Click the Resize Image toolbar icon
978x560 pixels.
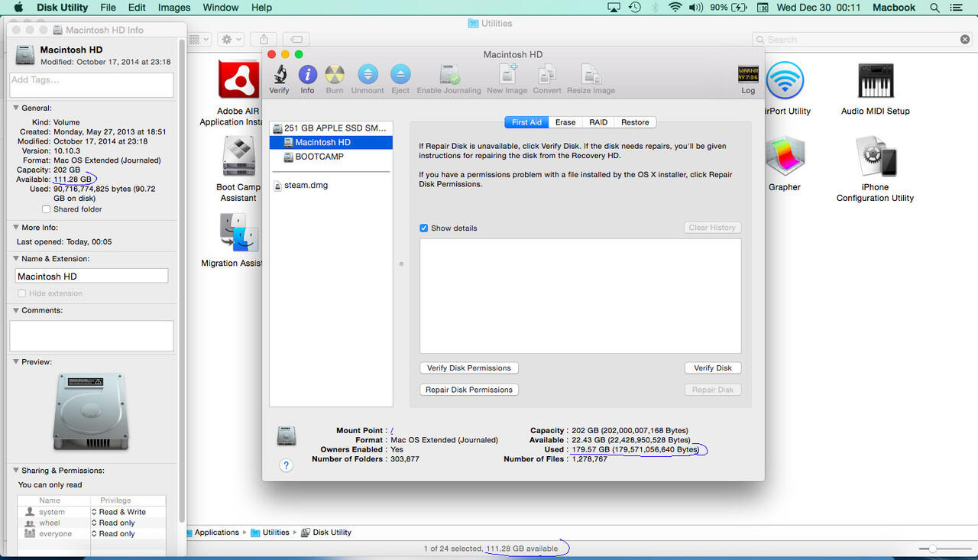(x=591, y=75)
